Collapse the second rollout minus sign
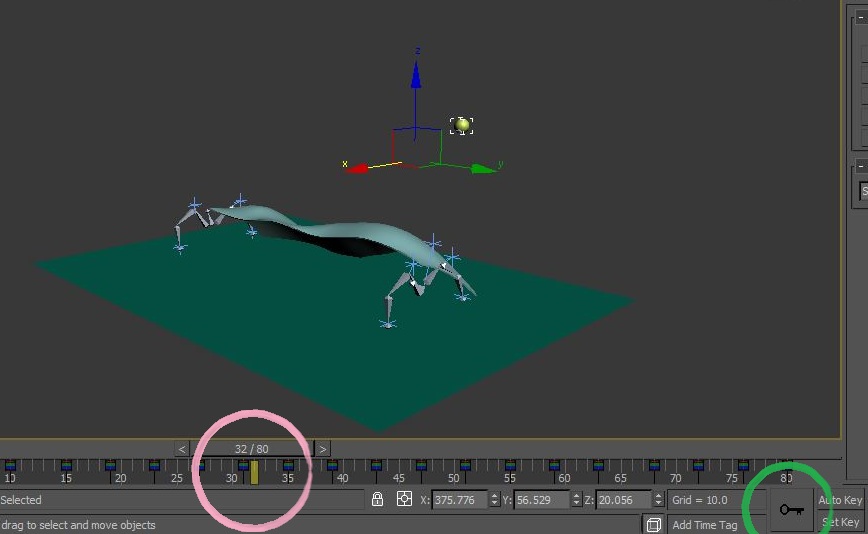 (x=861, y=166)
